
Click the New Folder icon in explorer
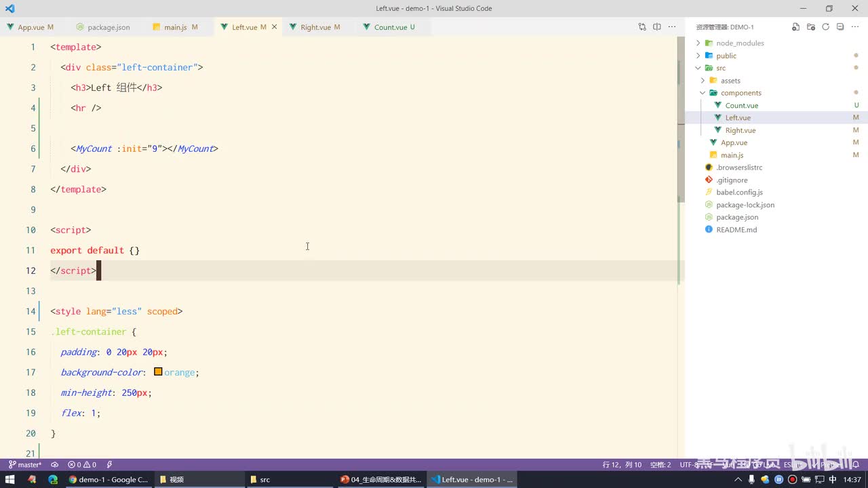pos(811,27)
